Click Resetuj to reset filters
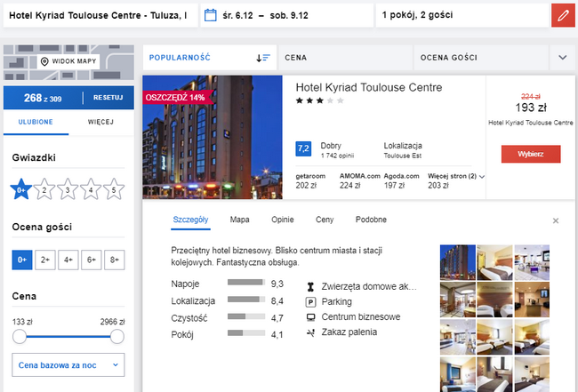 (x=108, y=98)
